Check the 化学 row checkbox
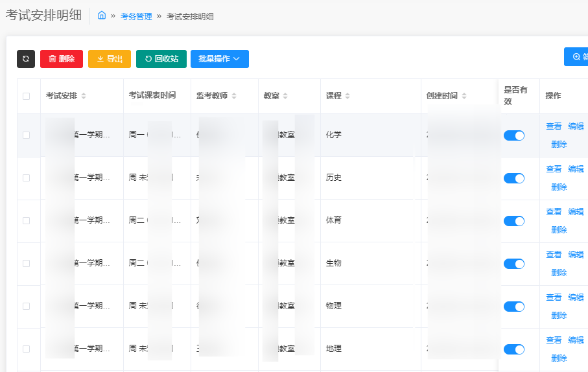Image resolution: width=588 pixels, height=372 pixels. pyautogui.click(x=26, y=135)
